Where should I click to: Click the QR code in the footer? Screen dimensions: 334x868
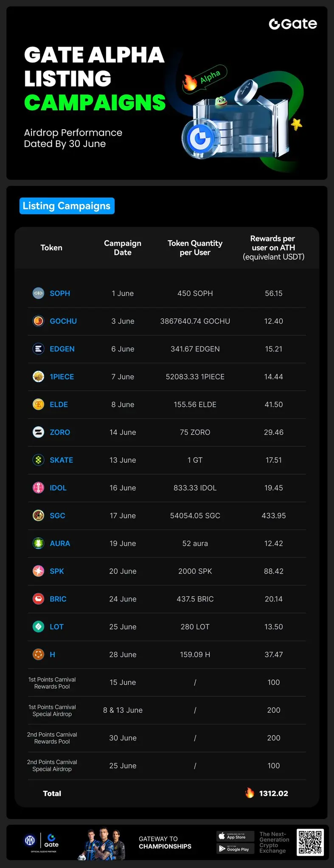[x=310, y=842]
